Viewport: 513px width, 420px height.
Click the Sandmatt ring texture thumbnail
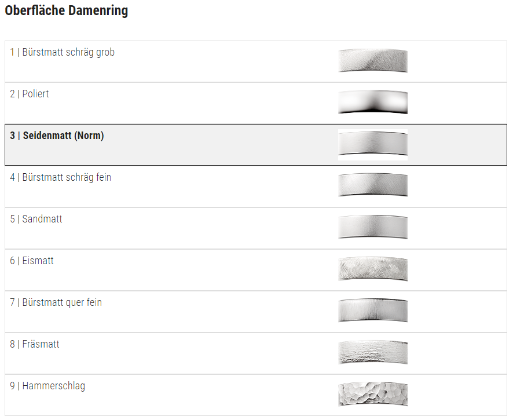pos(373,228)
